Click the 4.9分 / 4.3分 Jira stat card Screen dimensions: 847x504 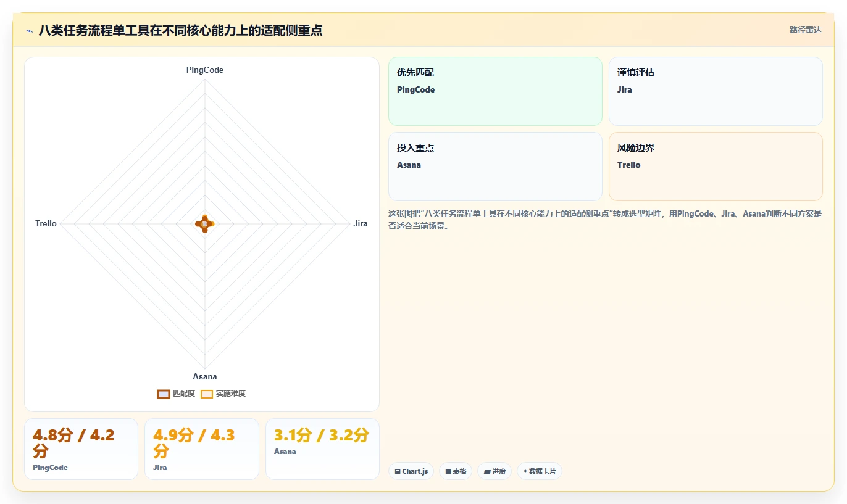(x=201, y=449)
